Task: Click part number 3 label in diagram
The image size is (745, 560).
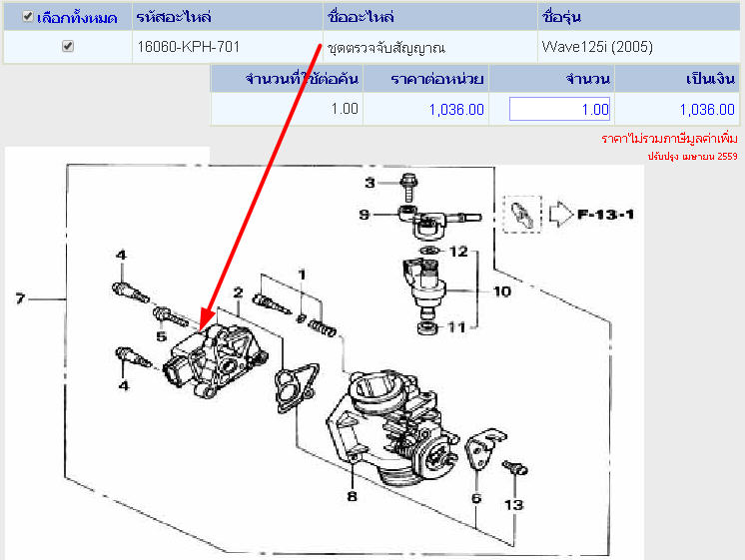Action: point(371,183)
